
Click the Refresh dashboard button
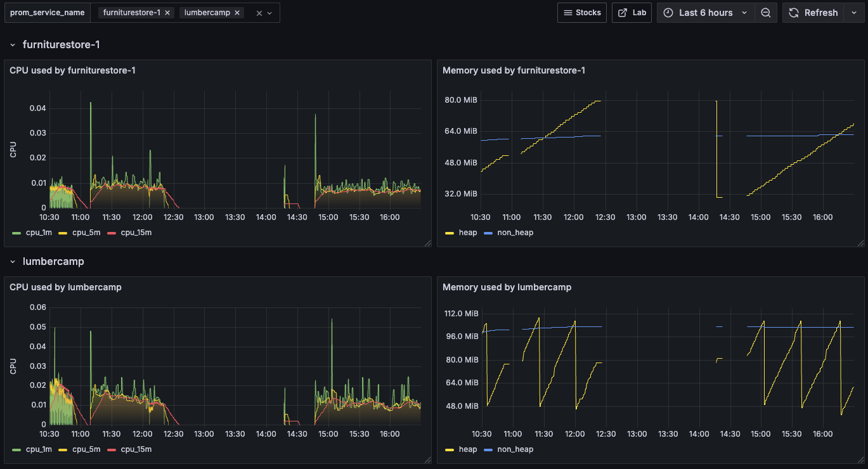(x=813, y=13)
